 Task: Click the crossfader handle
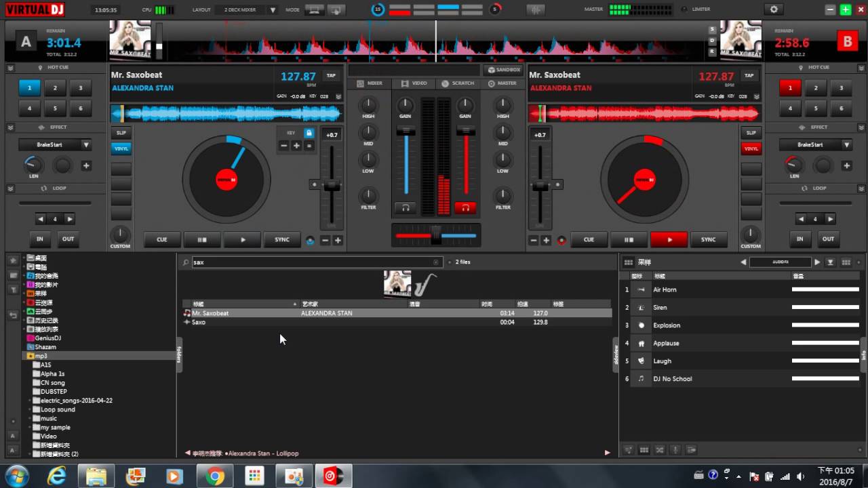click(436, 234)
